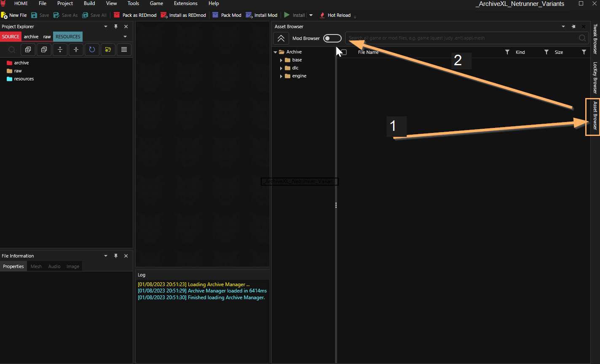Open the dropdown arrow next to Install

[311, 15]
